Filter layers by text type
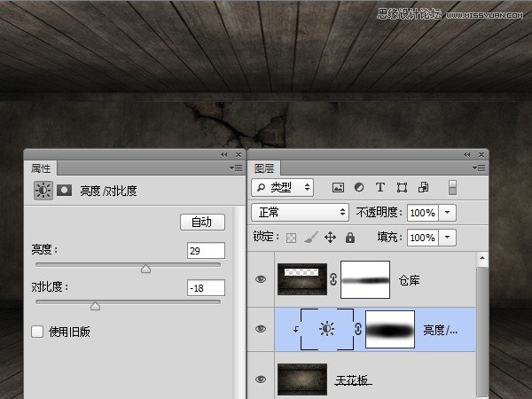This screenshot has width=532, height=399. coord(380,187)
